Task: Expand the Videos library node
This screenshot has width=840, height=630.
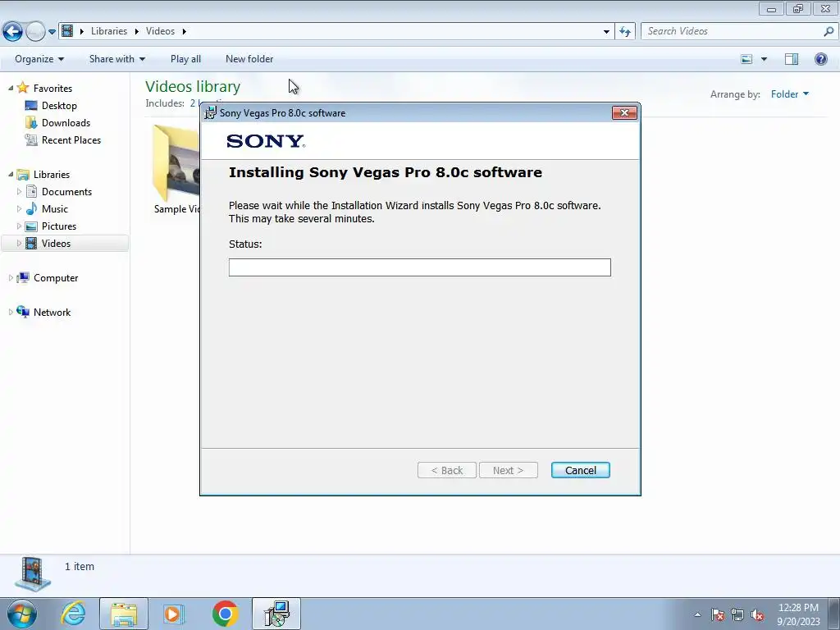Action: pyautogui.click(x=20, y=243)
